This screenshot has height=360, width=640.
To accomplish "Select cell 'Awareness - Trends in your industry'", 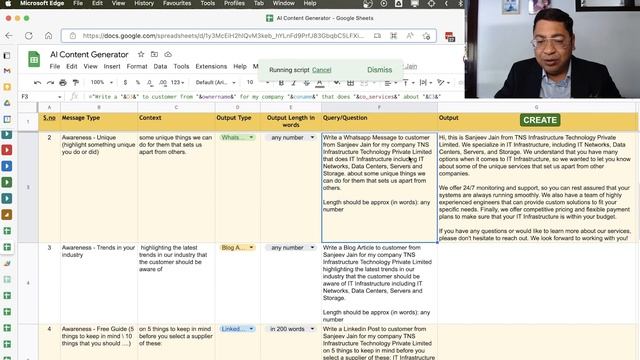I will point(99,284).
